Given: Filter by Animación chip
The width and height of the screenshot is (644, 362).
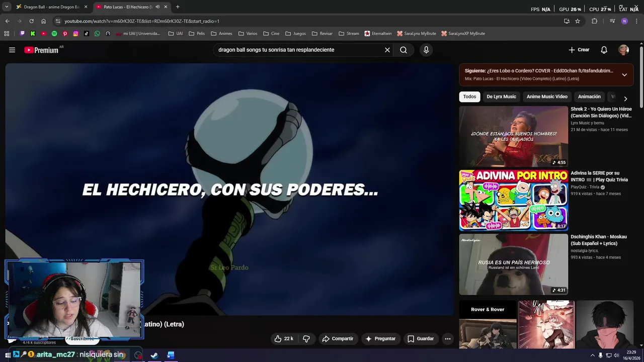Looking at the screenshot, I should pyautogui.click(x=589, y=97).
